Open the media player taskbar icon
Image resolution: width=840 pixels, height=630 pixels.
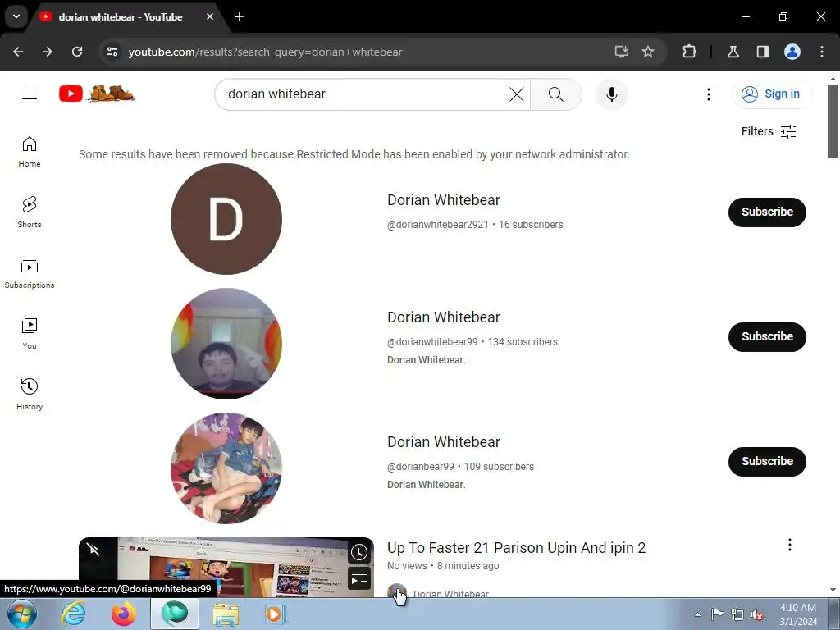point(276,614)
